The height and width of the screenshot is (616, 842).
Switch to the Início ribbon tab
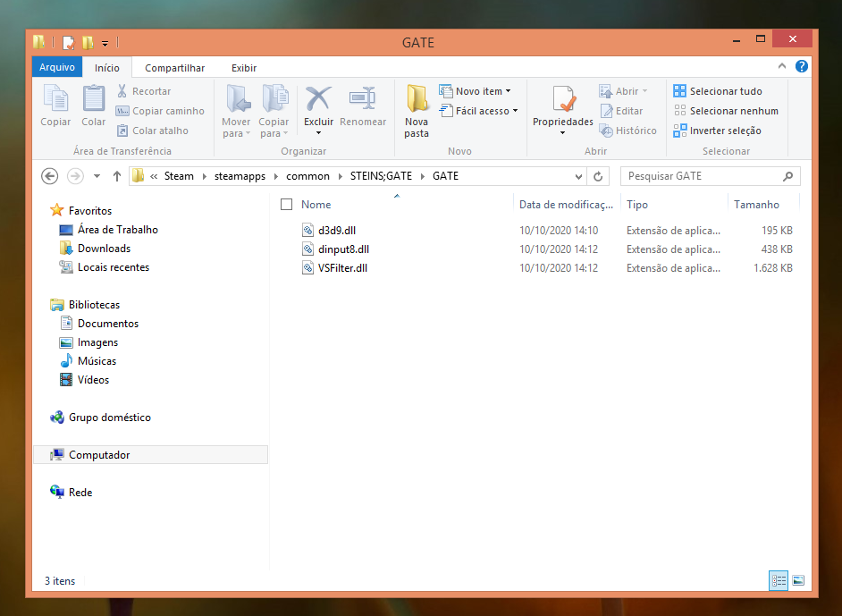pos(107,68)
